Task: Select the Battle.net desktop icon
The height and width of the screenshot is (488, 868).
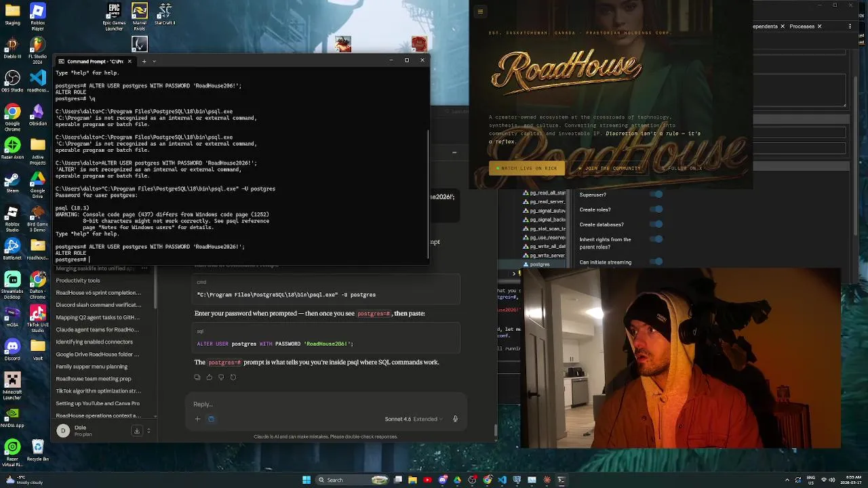Action: tap(12, 249)
